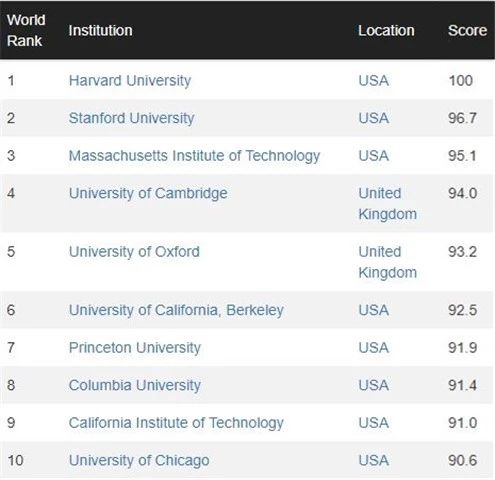Image resolution: width=495 pixels, height=480 pixels.
Task: Click the Institution column header
Action: click(x=100, y=31)
